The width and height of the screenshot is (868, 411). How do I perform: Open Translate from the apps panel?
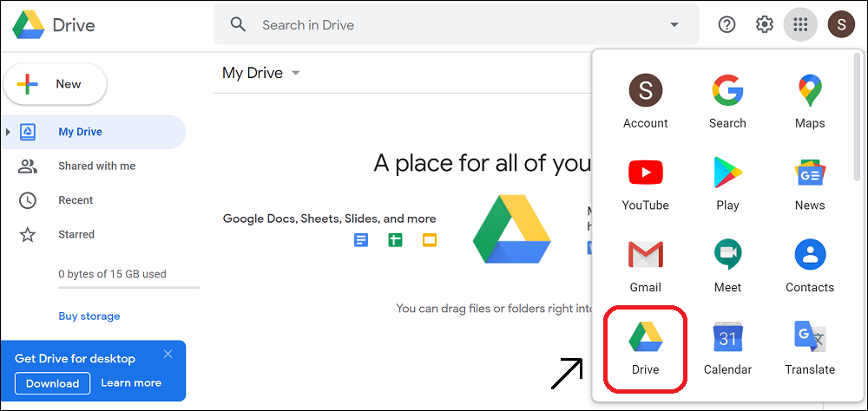coord(810,348)
